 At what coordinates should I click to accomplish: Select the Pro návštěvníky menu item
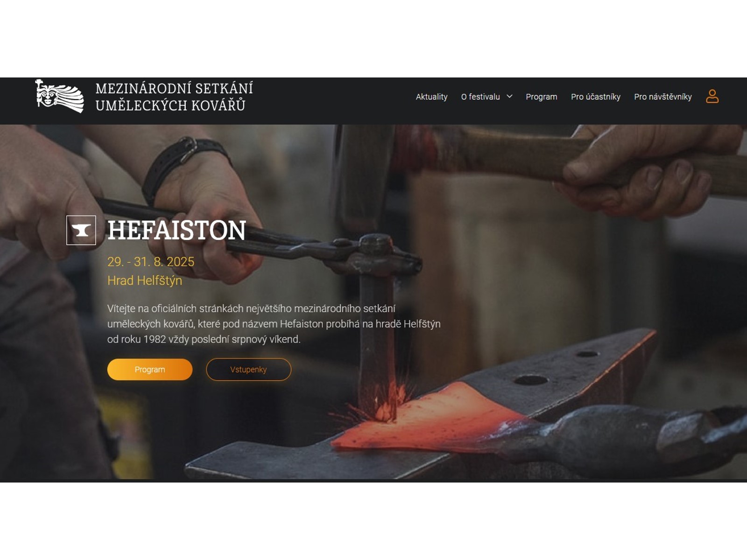[x=663, y=97]
